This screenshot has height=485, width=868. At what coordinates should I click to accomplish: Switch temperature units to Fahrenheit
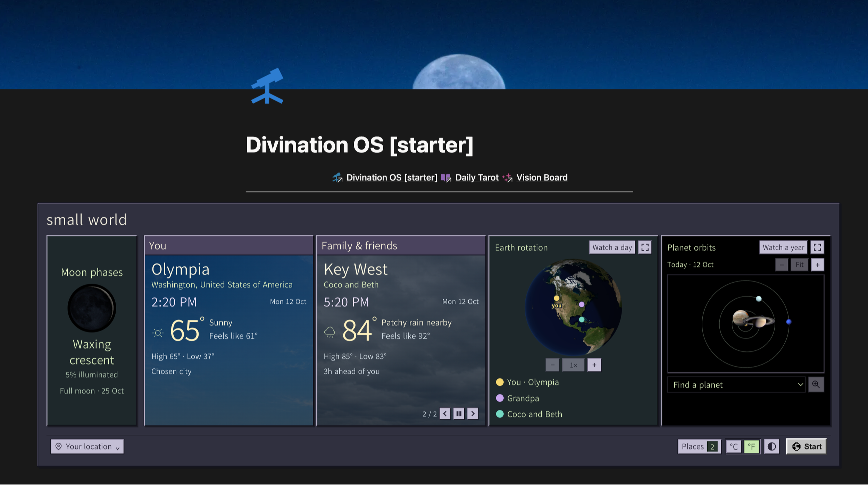point(751,446)
